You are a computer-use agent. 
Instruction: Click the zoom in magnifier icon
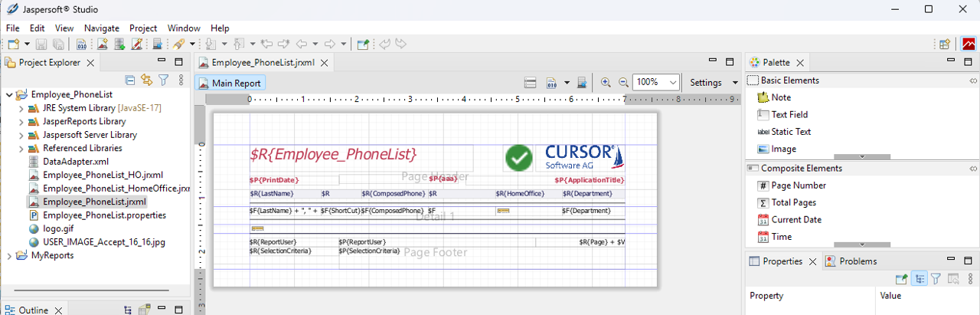pyautogui.click(x=606, y=83)
